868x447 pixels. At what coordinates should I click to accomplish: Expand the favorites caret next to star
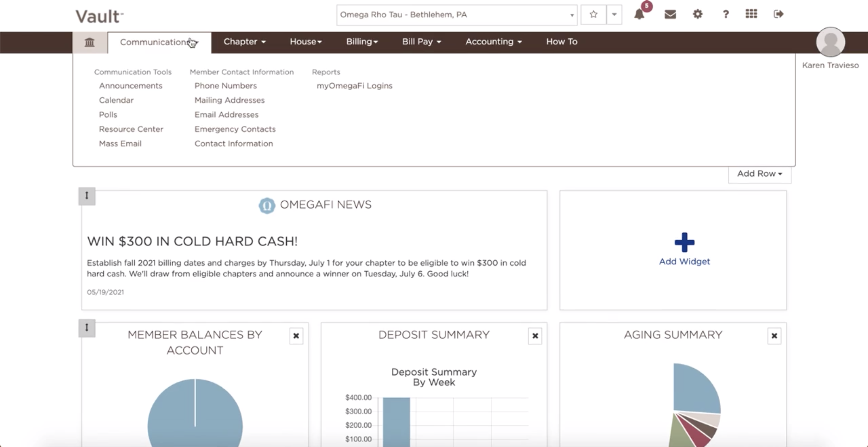click(614, 14)
